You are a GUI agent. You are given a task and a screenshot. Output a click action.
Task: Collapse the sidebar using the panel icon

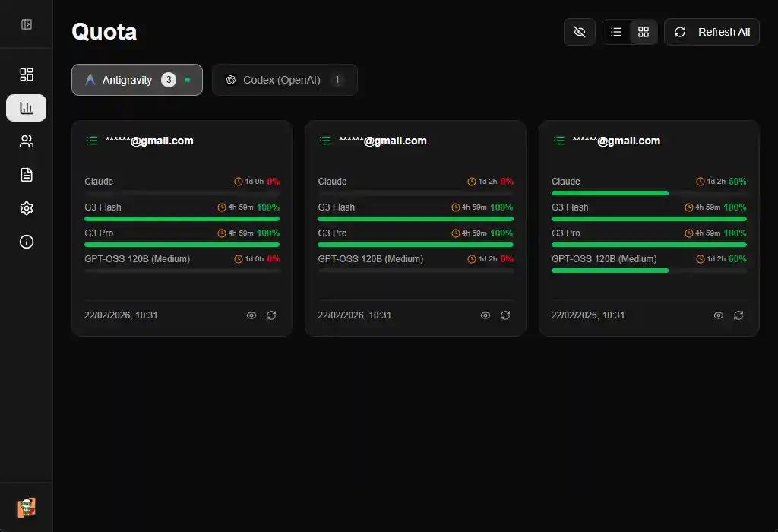(26, 24)
